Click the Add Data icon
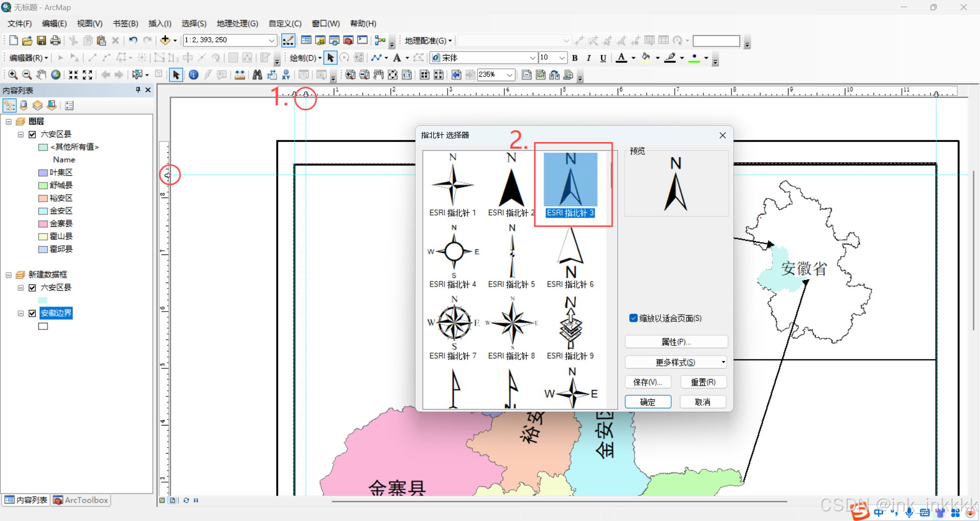 [x=165, y=40]
